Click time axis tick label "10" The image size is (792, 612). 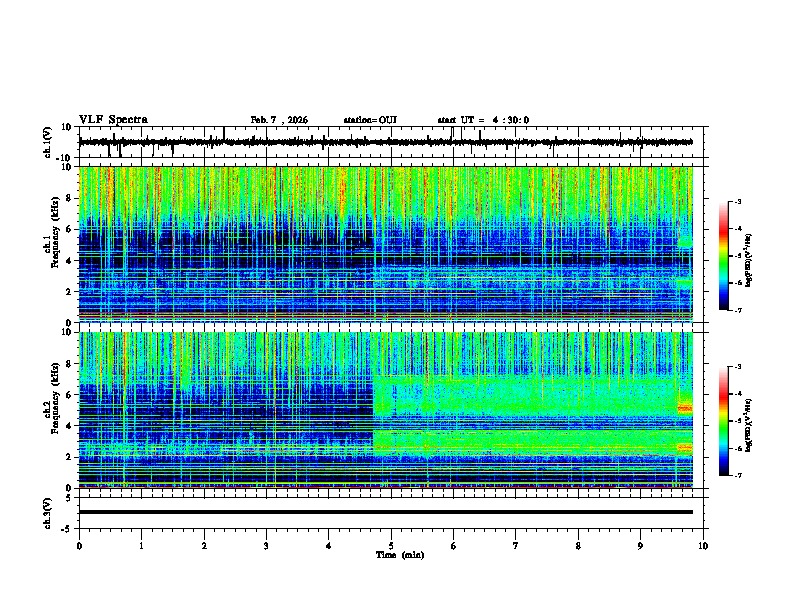click(703, 546)
